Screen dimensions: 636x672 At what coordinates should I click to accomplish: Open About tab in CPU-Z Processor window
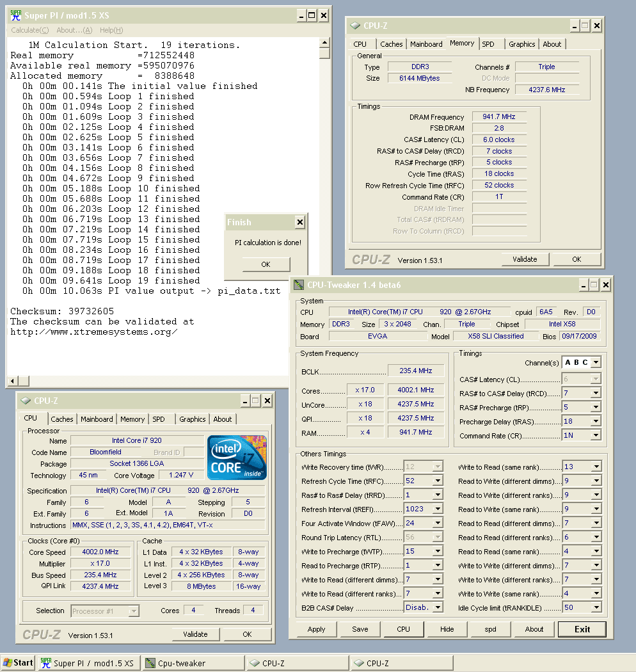(223, 419)
